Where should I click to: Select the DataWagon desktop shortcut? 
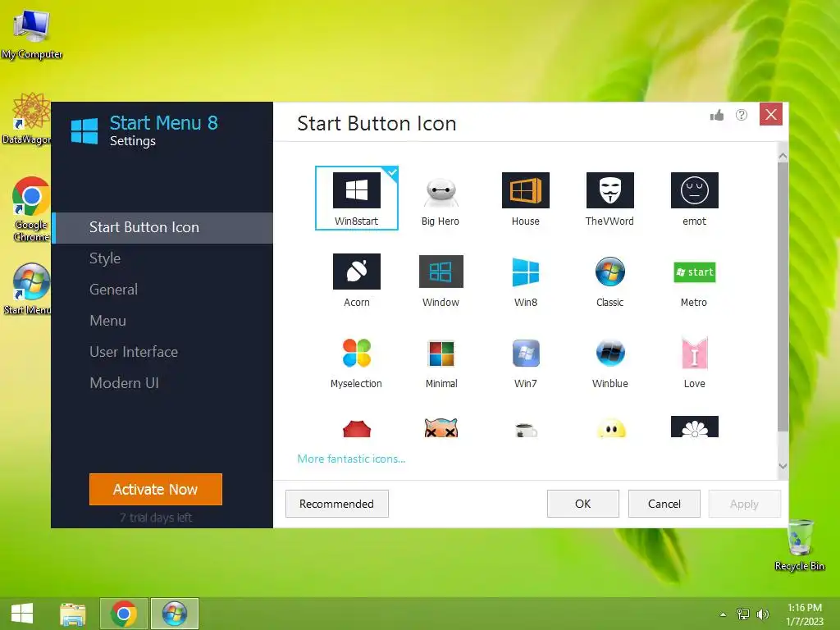coord(27,119)
